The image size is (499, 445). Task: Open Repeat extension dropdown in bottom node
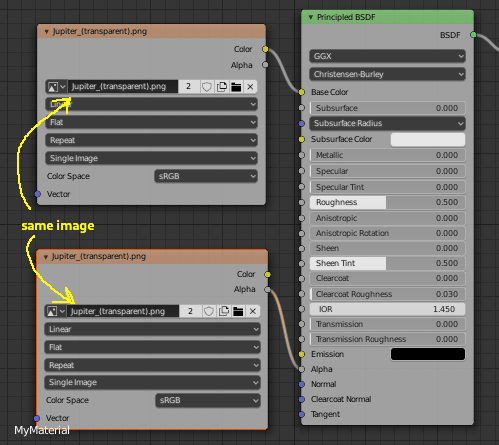click(x=152, y=365)
